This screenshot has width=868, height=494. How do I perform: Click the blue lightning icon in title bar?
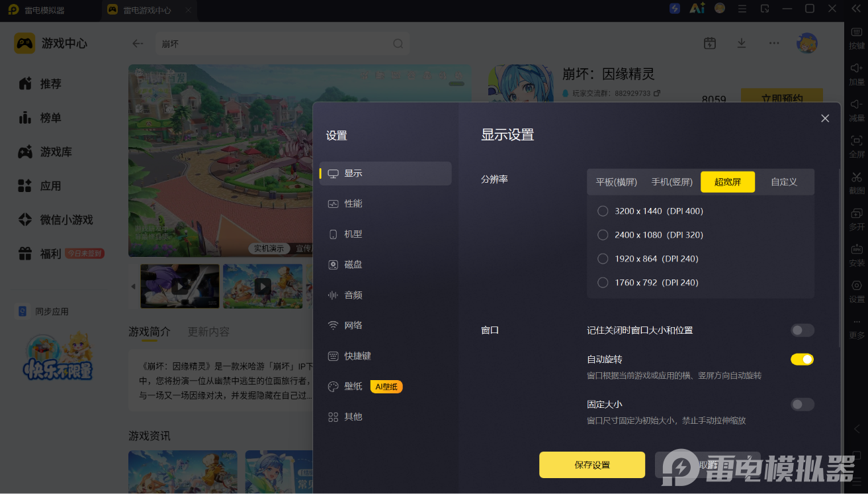click(675, 9)
